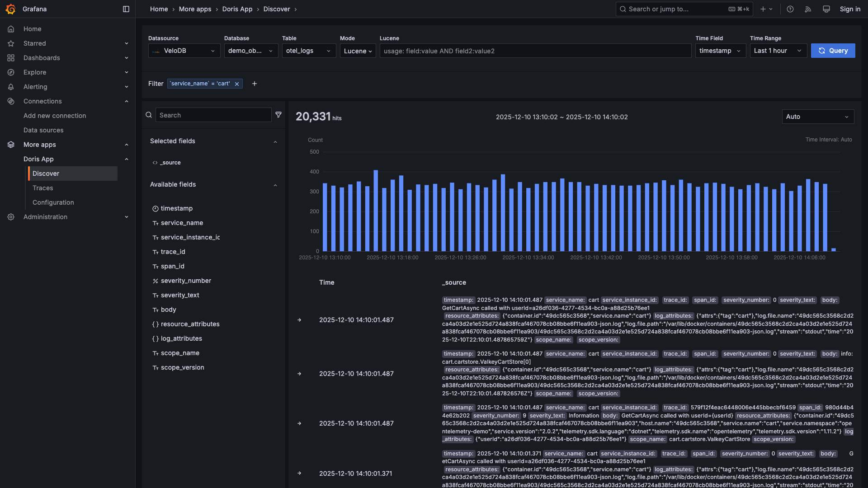The width and height of the screenshot is (868, 488).
Task: Open the Time Range Last 1 hour dropdown
Action: pos(778,51)
